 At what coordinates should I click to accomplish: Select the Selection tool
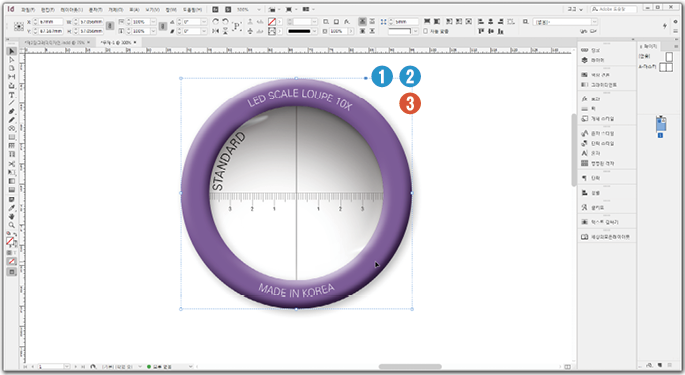pyautogui.click(x=12, y=51)
